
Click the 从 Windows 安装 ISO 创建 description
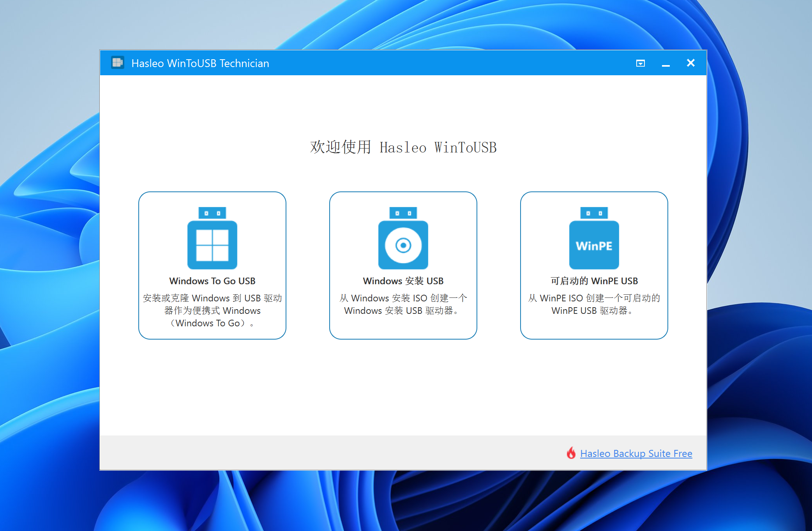click(403, 304)
